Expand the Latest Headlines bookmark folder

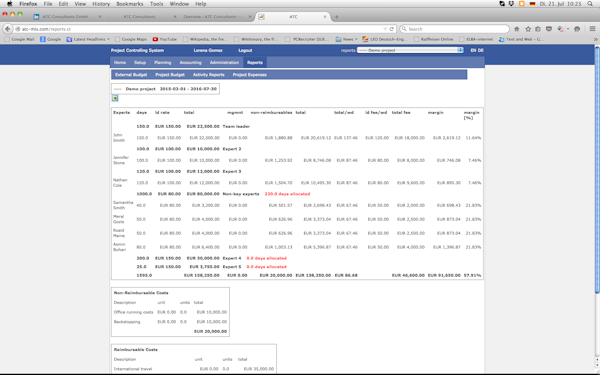click(88, 39)
